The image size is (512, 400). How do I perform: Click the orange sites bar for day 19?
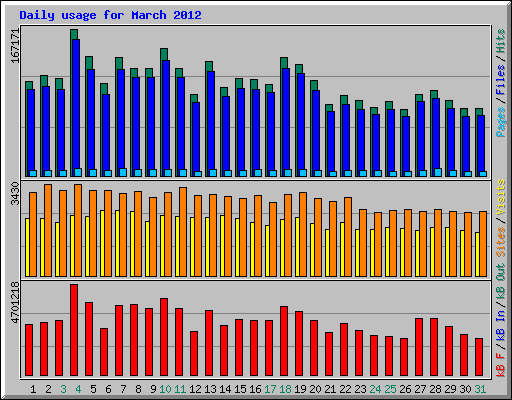303,234
